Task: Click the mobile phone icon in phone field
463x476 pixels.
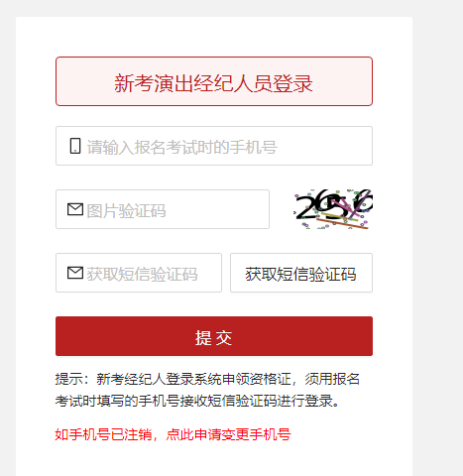Action: (75, 146)
